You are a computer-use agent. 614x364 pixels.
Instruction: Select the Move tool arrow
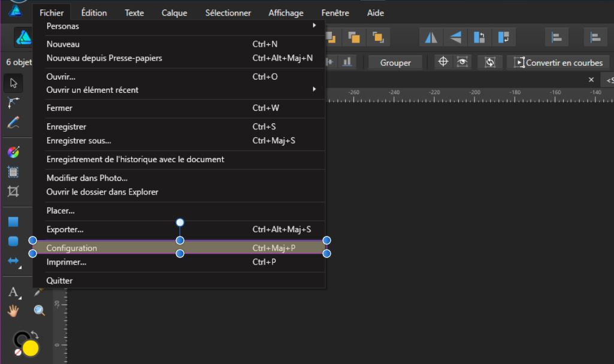click(13, 83)
